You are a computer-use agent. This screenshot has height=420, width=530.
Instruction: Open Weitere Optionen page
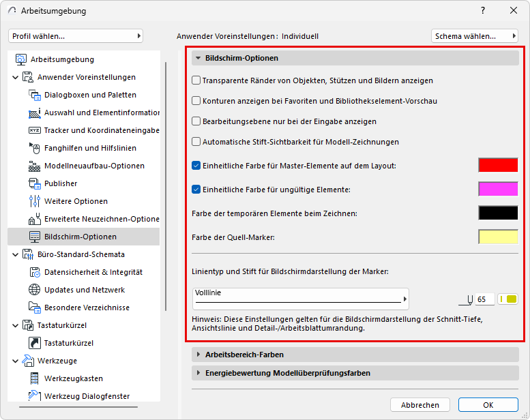pos(76,201)
